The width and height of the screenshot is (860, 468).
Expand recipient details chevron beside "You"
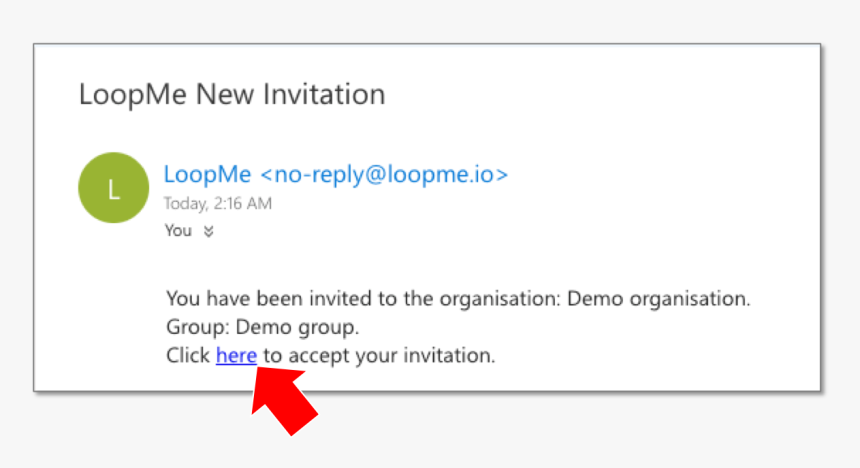tap(208, 231)
